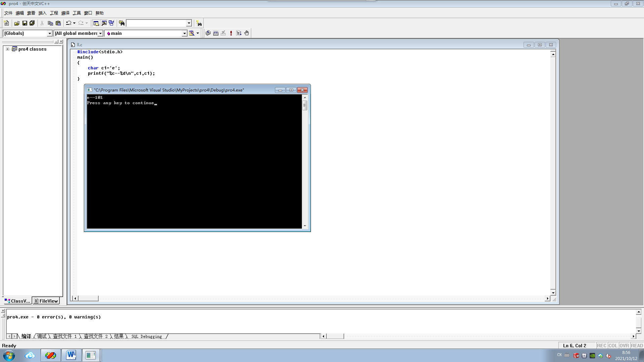Image resolution: width=644 pixels, height=362 pixels.
Task: Select the 调试 output tab
Action: 42,336
